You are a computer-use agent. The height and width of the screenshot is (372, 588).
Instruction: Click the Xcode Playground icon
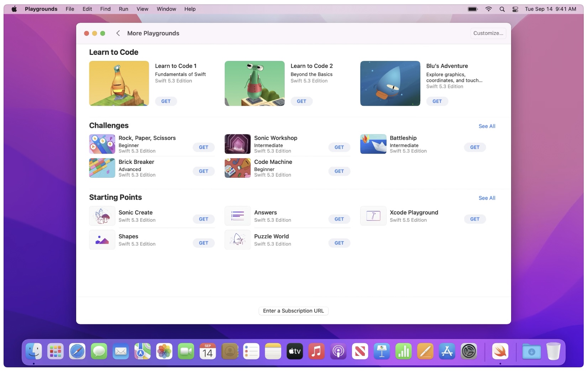pos(373,216)
